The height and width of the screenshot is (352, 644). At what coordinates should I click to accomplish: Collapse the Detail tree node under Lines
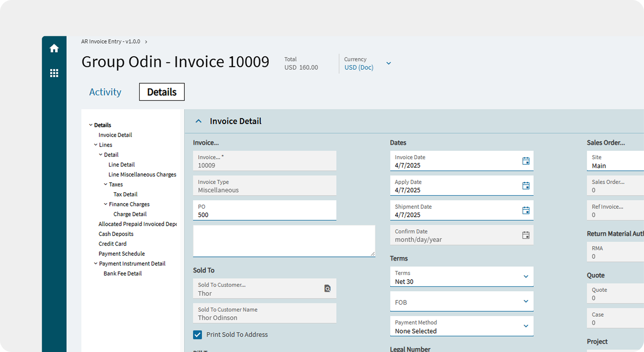point(100,155)
